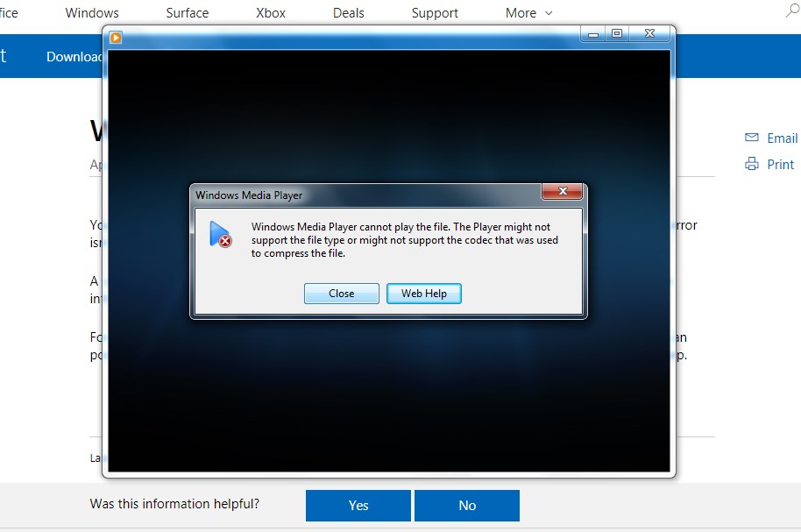Click Close in the error dialog
Image resolution: width=801 pixels, height=532 pixels.
[x=341, y=294]
